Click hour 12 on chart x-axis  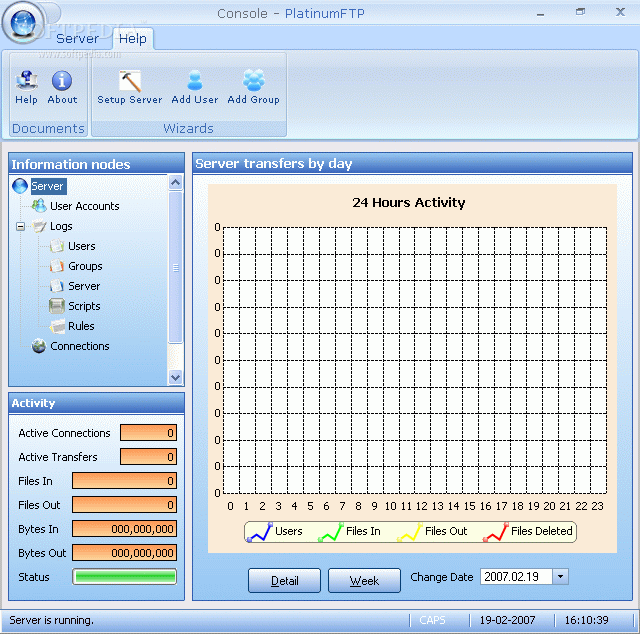click(x=422, y=506)
